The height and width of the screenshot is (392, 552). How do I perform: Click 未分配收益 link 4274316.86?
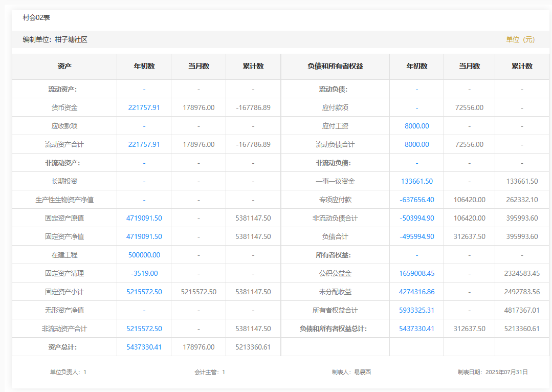(x=416, y=292)
